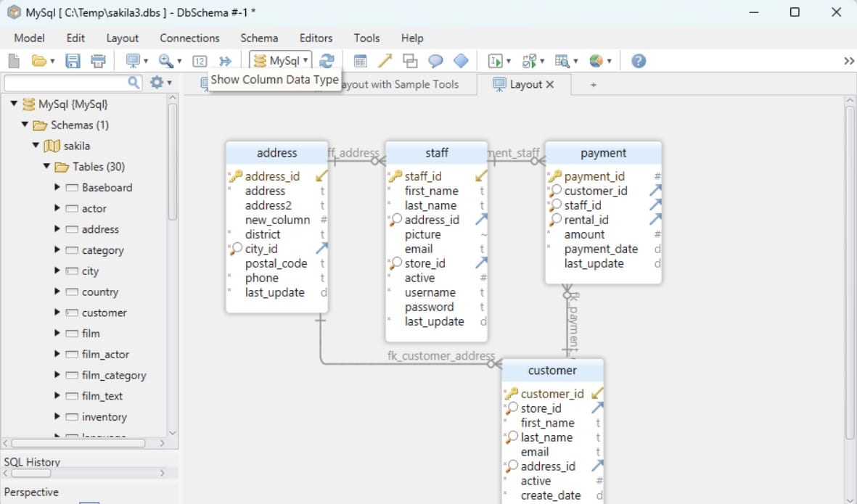Open the Schema menu

coord(259,38)
